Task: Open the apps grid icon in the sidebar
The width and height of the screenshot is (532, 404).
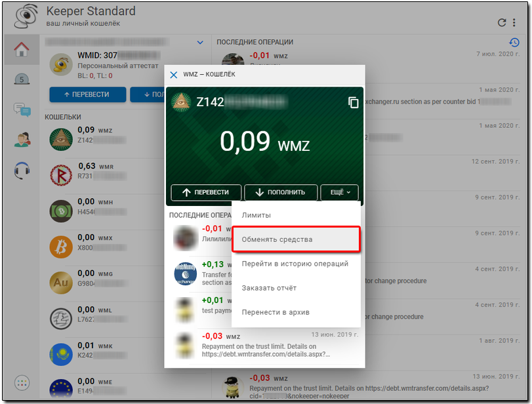Action: click(x=22, y=383)
